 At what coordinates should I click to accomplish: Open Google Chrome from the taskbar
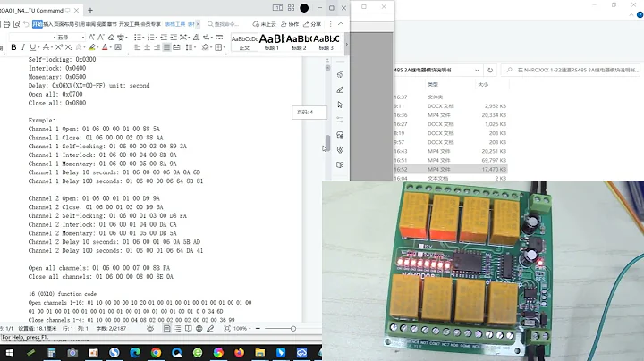tap(156, 353)
